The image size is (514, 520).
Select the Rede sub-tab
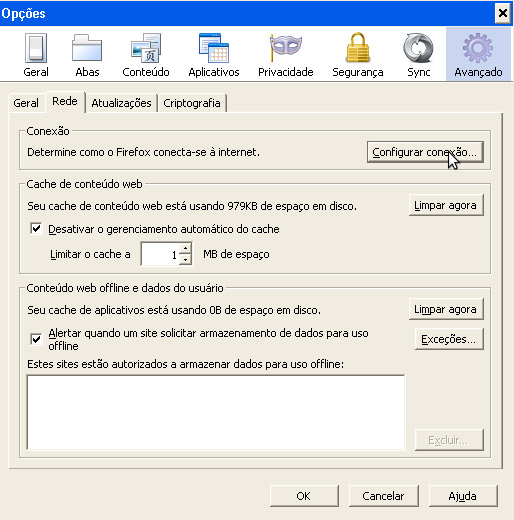tap(65, 102)
